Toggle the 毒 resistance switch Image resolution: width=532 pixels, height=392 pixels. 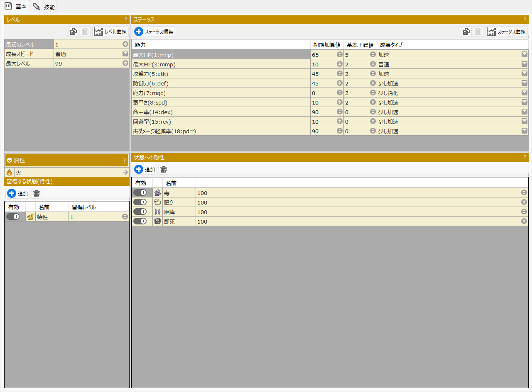[140, 192]
